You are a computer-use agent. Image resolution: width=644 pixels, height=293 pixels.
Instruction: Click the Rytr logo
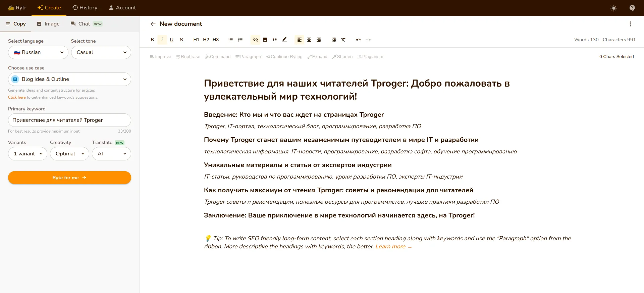click(x=17, y=8)
